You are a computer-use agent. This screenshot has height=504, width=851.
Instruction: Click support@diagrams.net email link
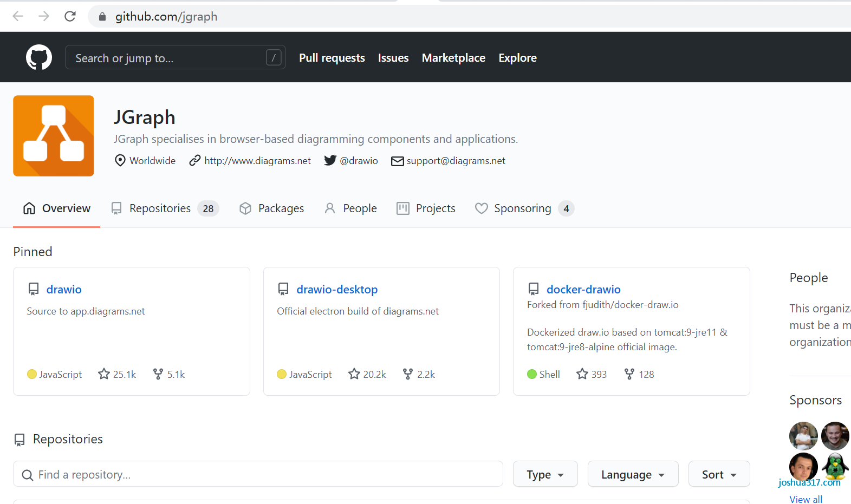(456, 161)
